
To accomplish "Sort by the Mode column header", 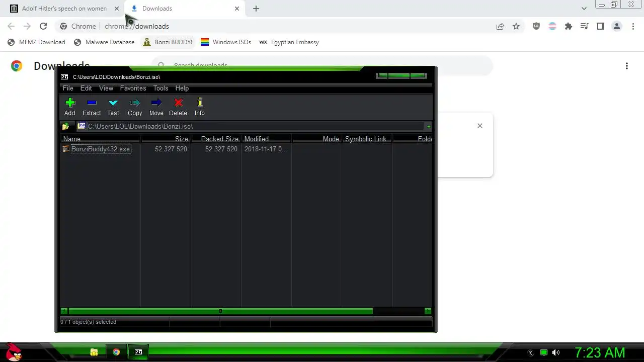I will pos(316,139).
